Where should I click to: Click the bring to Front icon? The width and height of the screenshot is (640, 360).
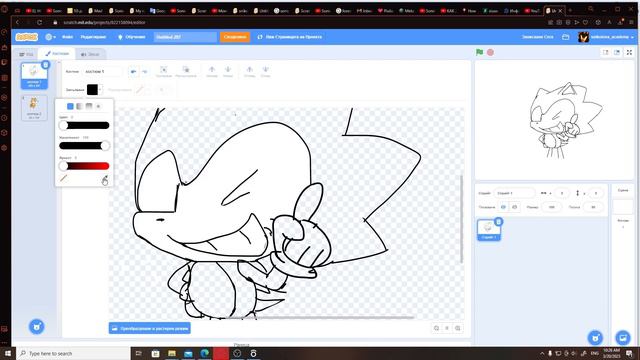click(x=249, y=71)
